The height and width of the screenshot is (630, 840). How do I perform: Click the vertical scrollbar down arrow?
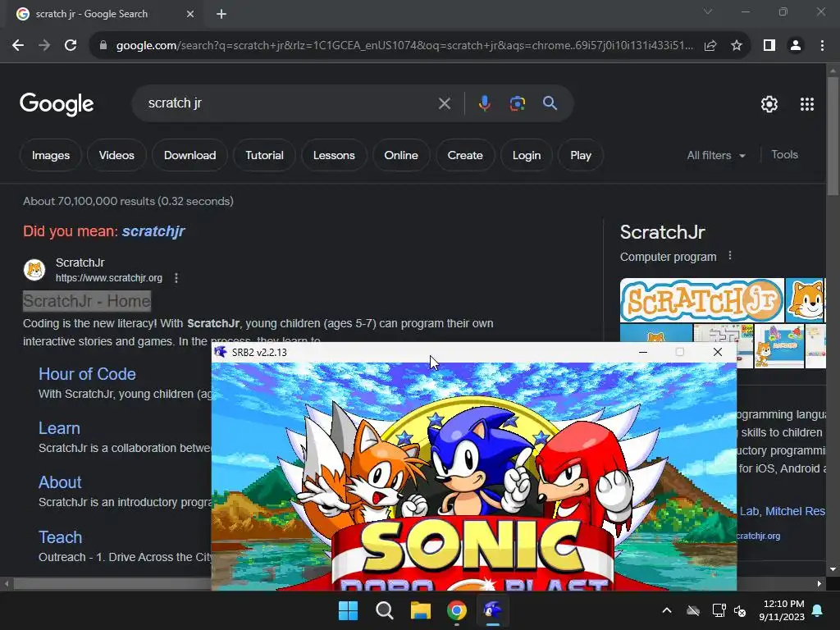tap(833, 569)
